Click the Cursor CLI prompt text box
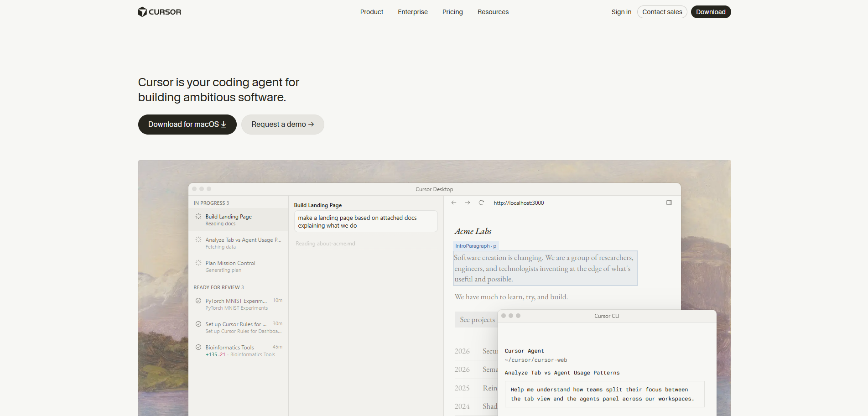The height and width of the screenshot is (416, 868). click(x=604, y=394)
